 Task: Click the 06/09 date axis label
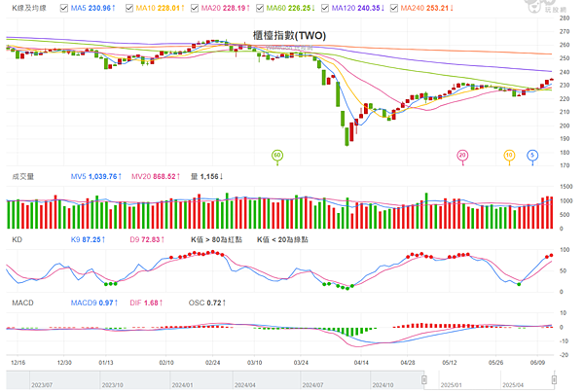(x=537, y=362)
